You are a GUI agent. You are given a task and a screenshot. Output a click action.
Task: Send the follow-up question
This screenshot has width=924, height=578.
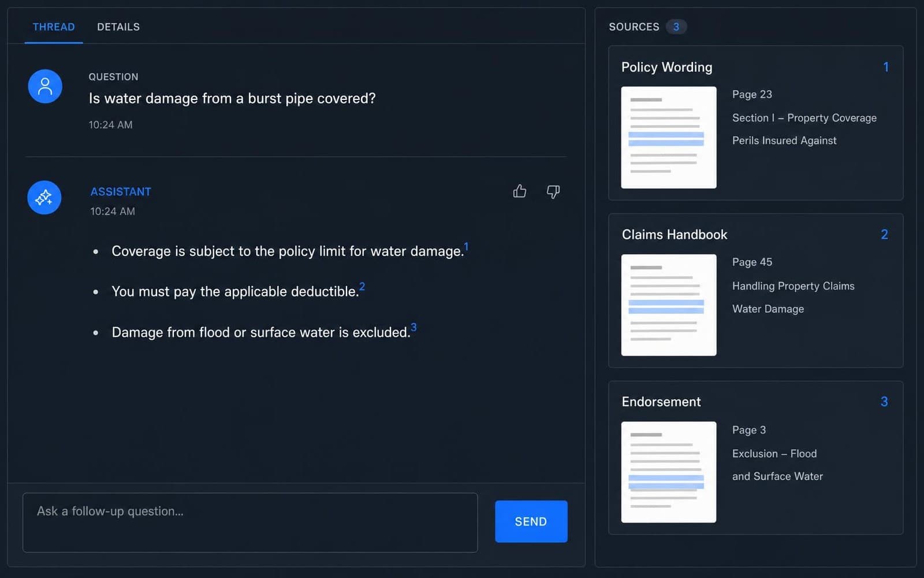click(531, 521)
